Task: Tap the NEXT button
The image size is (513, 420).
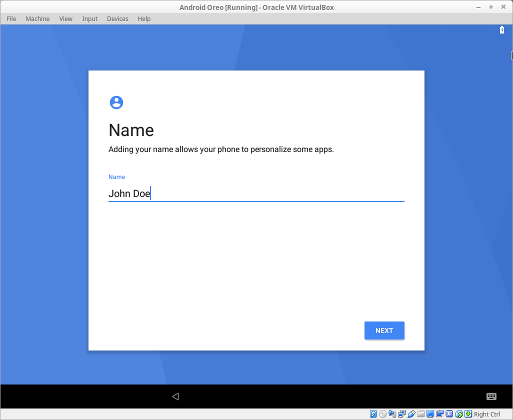Action: point(384,330)
